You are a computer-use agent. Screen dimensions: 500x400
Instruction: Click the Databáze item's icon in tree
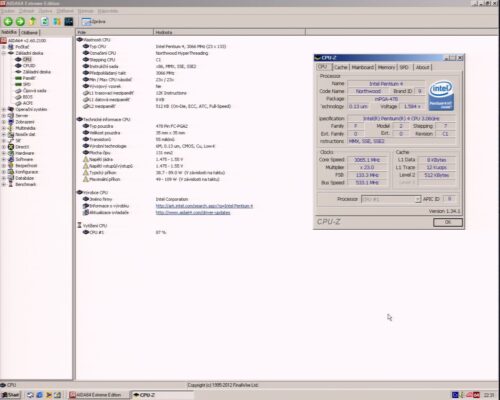tap(11, 178)
